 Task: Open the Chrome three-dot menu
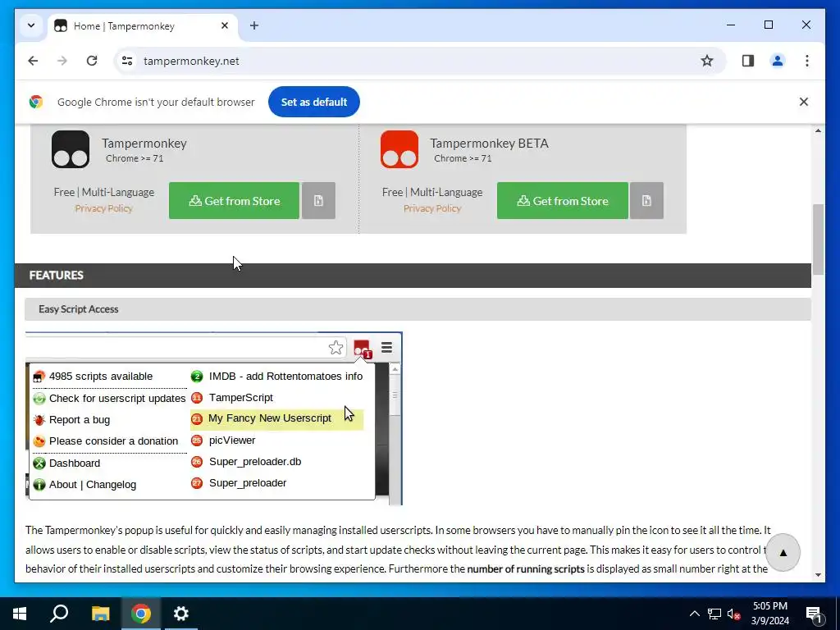pos(807,61)
